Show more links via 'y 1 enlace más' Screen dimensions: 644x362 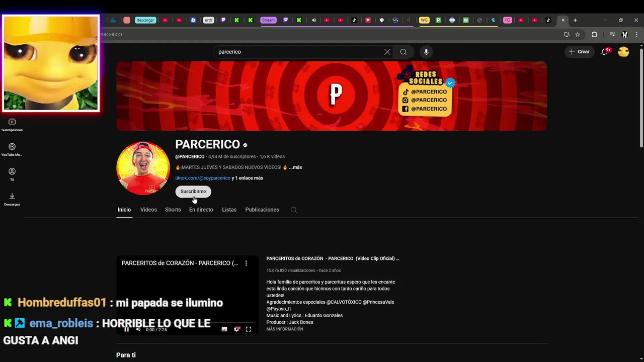tap(247, 178)
